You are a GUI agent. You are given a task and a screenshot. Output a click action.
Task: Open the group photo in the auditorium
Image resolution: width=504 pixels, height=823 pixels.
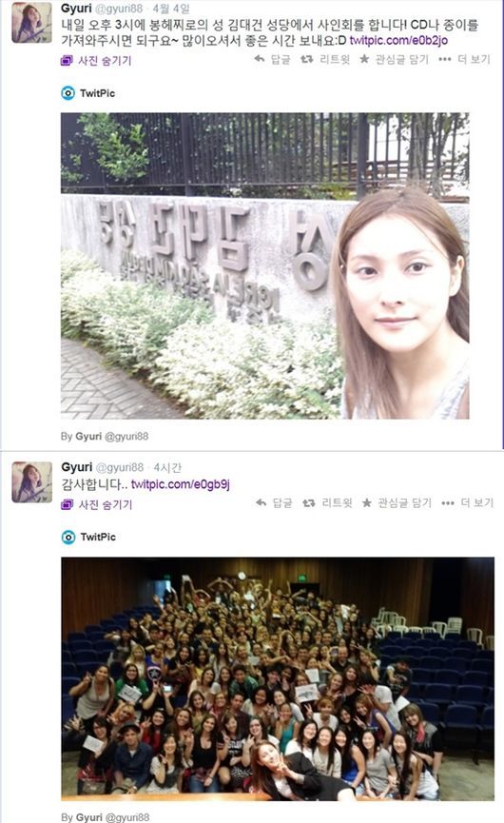(278, 678)
